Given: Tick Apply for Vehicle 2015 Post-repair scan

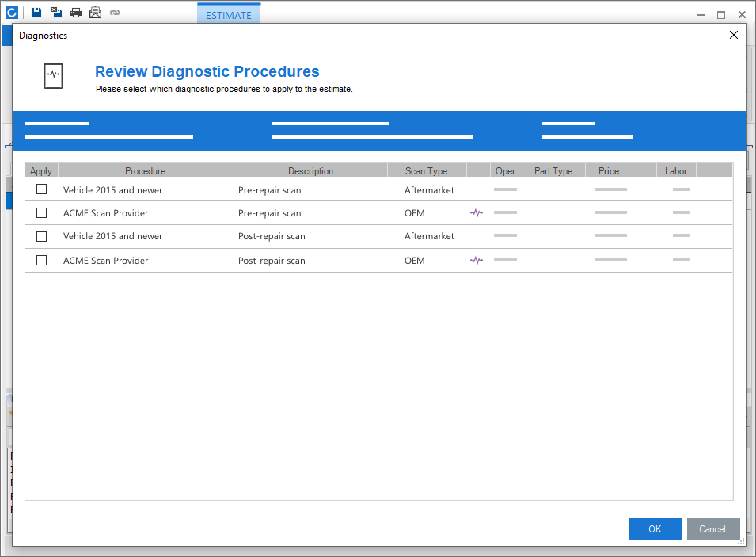Looking at the screenshot, I should 42,236.
